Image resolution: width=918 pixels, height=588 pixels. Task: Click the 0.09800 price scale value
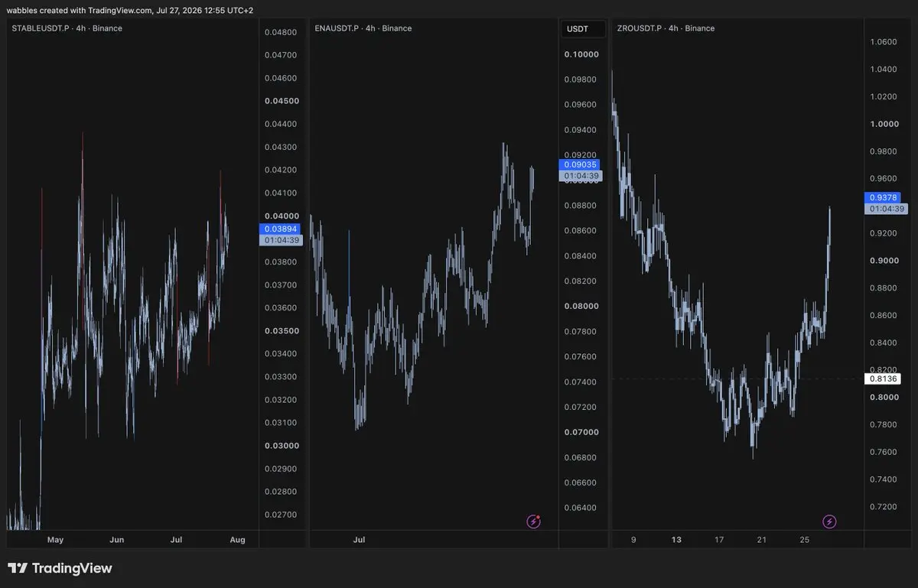pos(581,80)
